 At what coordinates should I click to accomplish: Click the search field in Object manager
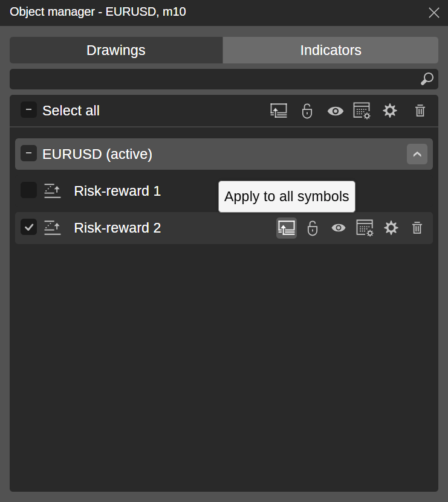224,79
